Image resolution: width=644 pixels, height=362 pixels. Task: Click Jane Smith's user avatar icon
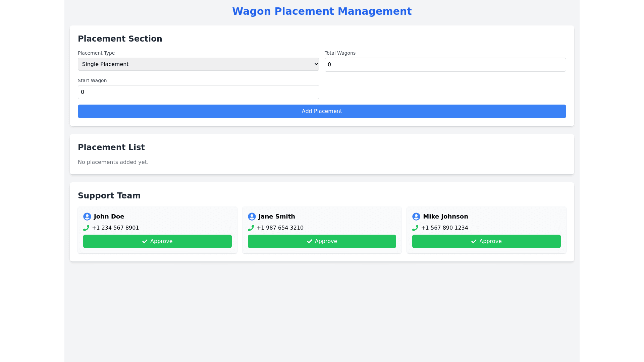coord(252,217)
